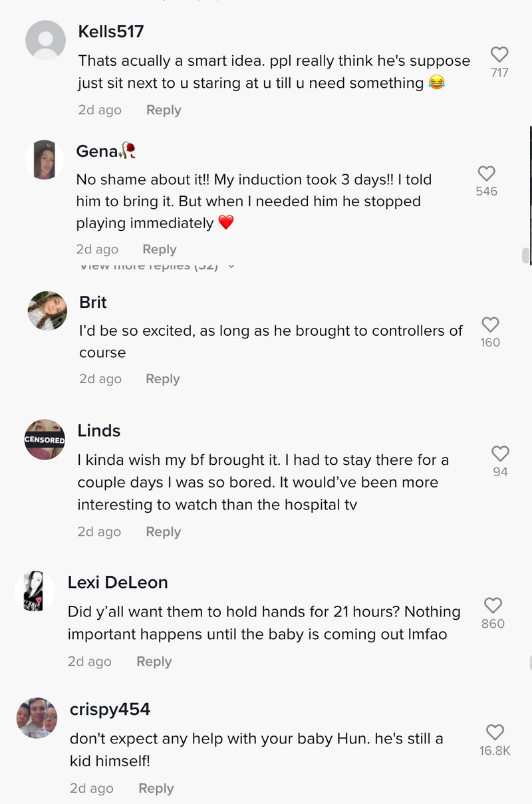Reply to crispy454's comment

tap(156, 788)
